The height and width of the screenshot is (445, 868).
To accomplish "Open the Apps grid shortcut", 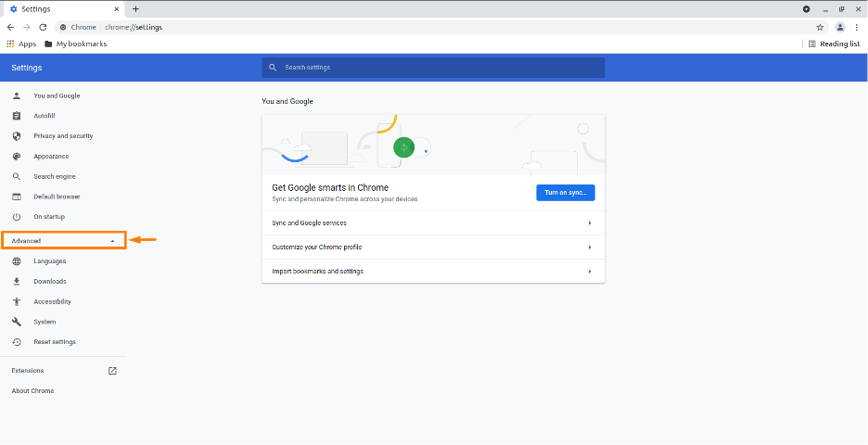I will (x=21, y=44).
